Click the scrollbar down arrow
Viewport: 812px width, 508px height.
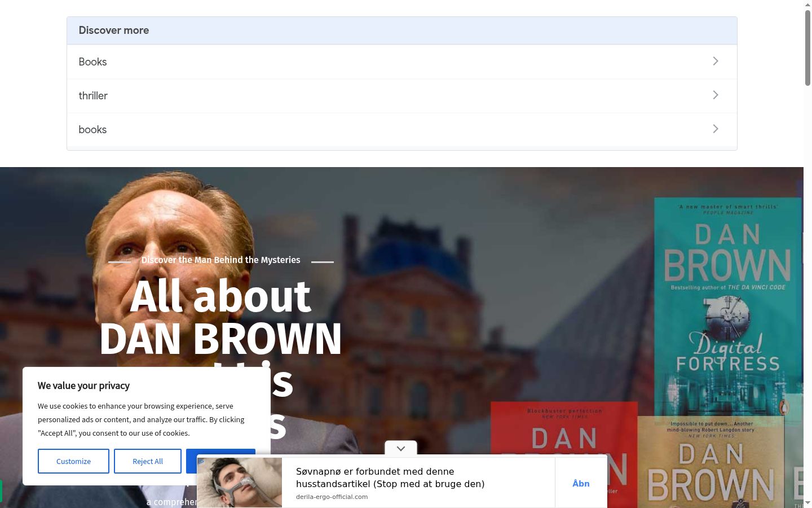[x=807, y=502]
